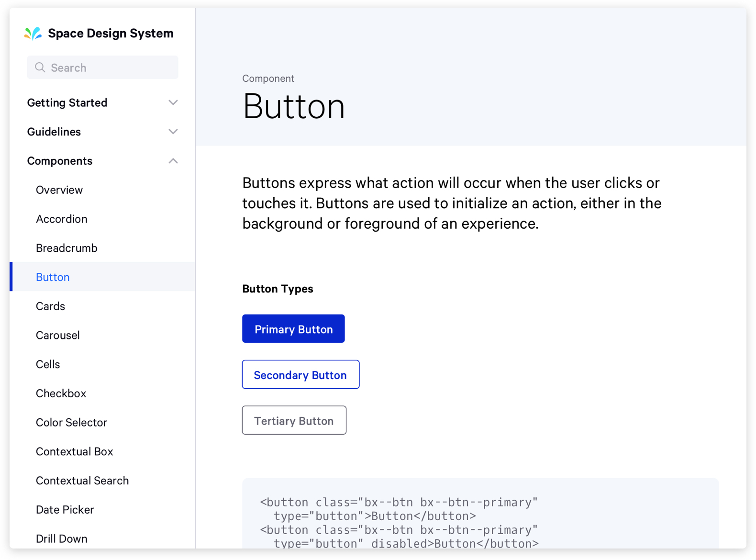The width and height of the screenshot is (756, 560).
Task: Click the outlined Secondary Button
Action: click(x=300, y=375)
